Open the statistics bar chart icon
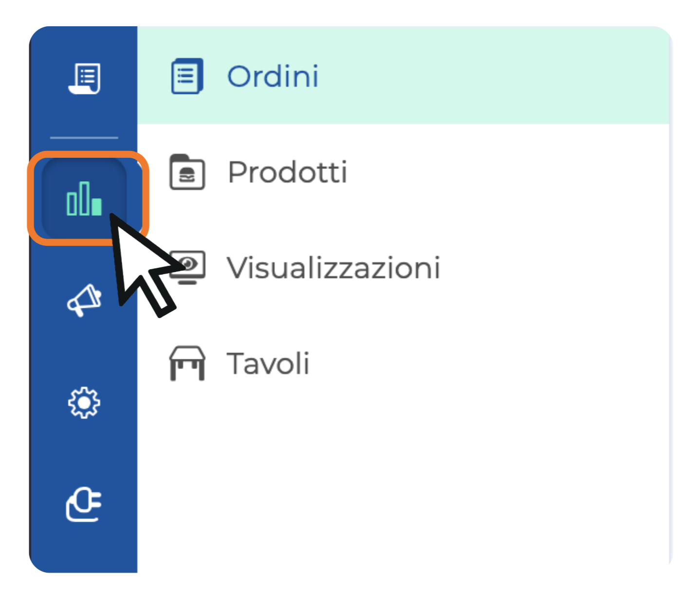700x597 pixels. (x=84, y=198)
